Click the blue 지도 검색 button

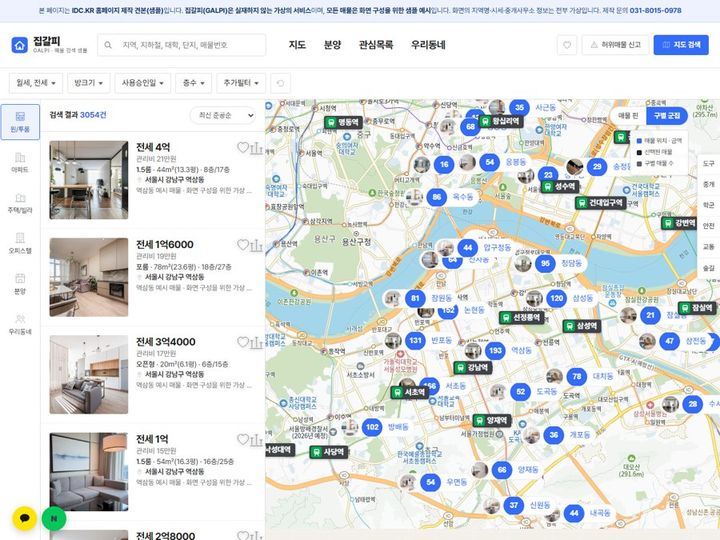(x=681, y=45)
